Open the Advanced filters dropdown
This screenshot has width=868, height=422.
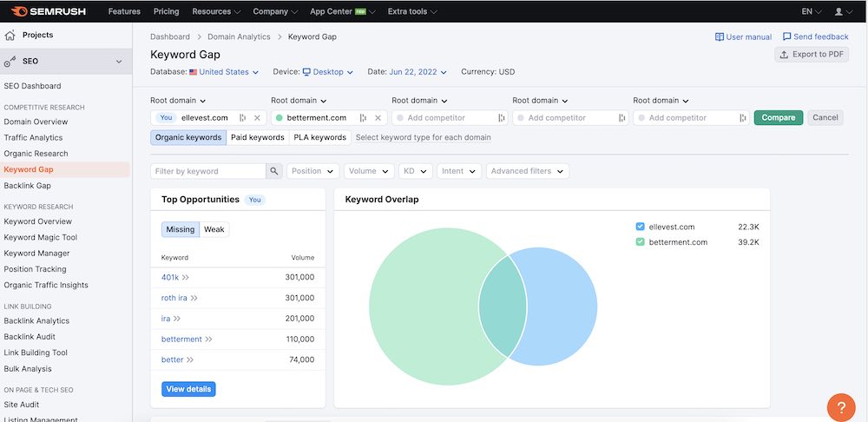(x=527, y=171)
